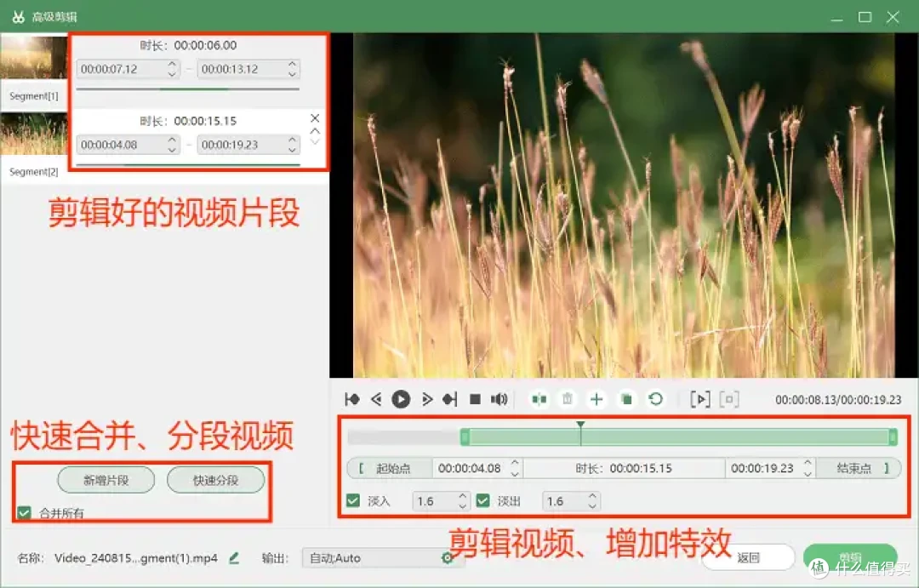The height and width of the screenshot is (588, 919).
Task: Click the 快速分段 button
Action: [x=215, y=480]
